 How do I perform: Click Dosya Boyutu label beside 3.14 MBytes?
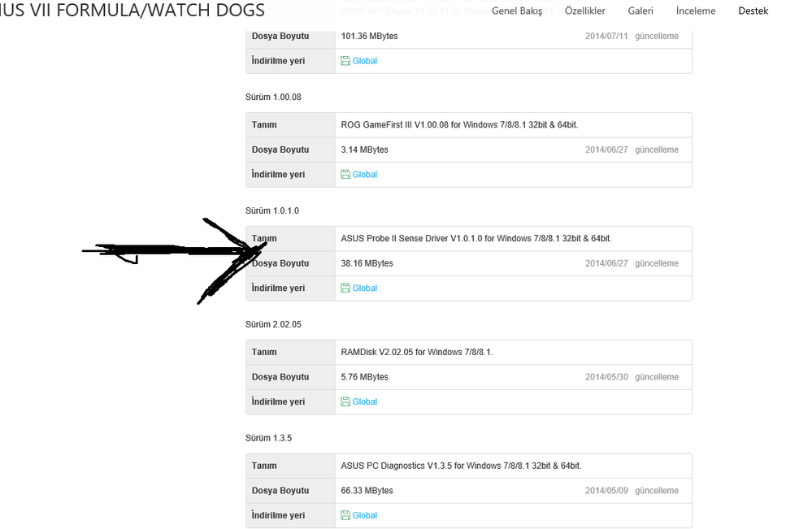(x=280, y=150)
